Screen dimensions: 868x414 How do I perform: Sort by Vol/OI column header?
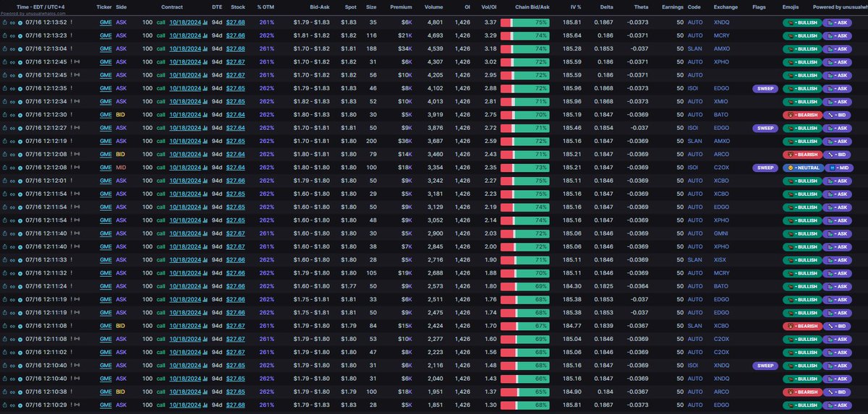[x=488, y=7]
